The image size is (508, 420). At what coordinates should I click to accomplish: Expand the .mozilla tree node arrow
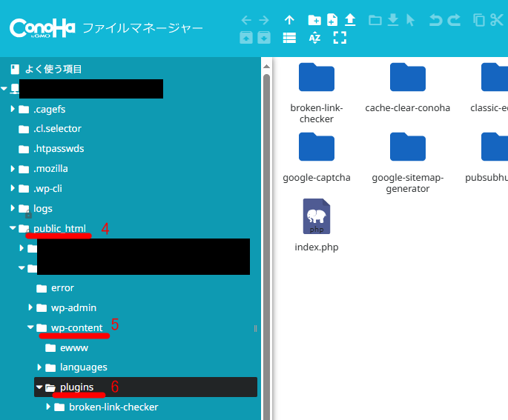tap(13, 168)
